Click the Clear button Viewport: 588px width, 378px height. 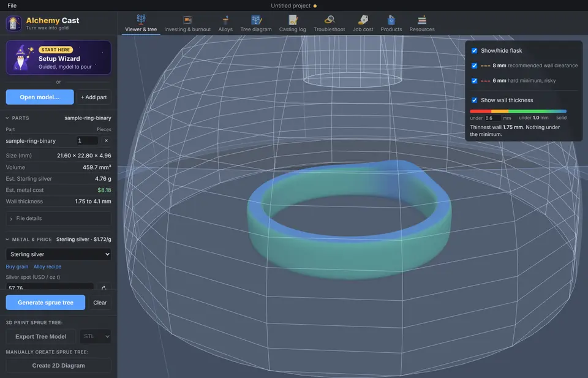(x=100, y=303)
